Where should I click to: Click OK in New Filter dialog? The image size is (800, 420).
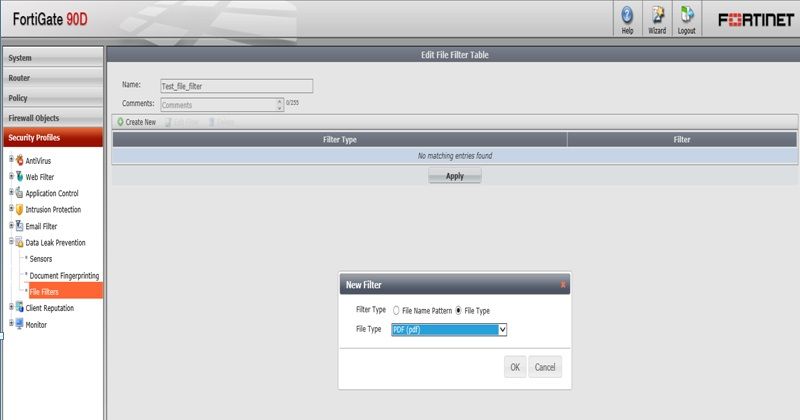pyautogui.click(x=515, y=367)
